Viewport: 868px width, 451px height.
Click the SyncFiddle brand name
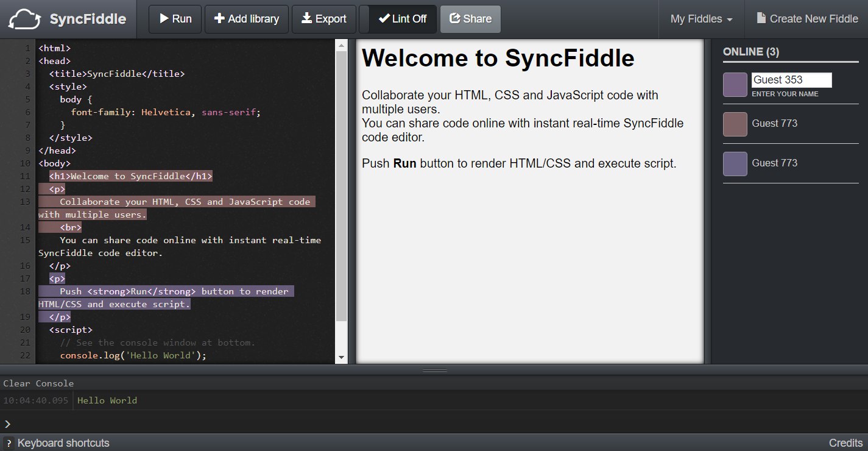[88, 19]
